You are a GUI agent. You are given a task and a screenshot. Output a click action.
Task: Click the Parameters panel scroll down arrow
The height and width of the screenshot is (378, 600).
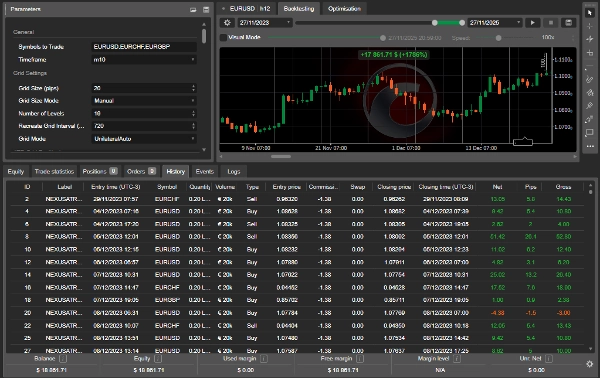(204, 150)
